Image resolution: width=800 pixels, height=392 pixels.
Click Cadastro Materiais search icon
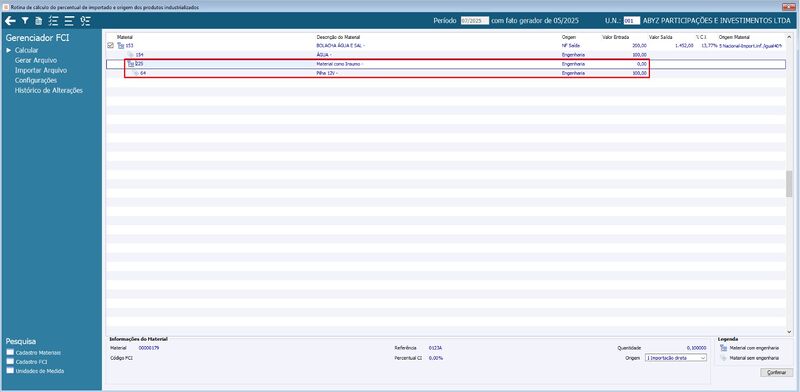coord(10,352)
